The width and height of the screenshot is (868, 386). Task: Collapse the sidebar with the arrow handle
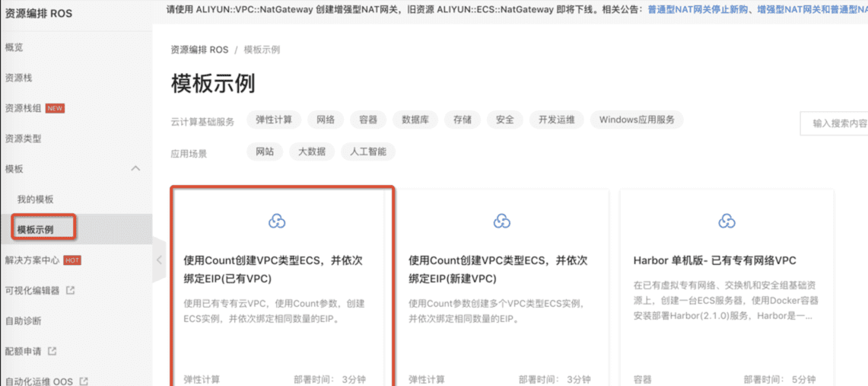(159, 260)
